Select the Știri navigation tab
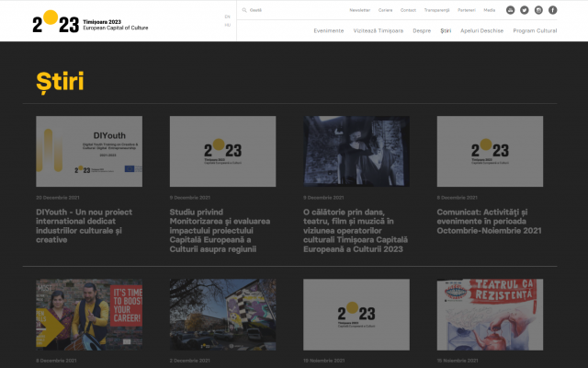The height and width of the screenshot is (368, 588). [446, 30]
